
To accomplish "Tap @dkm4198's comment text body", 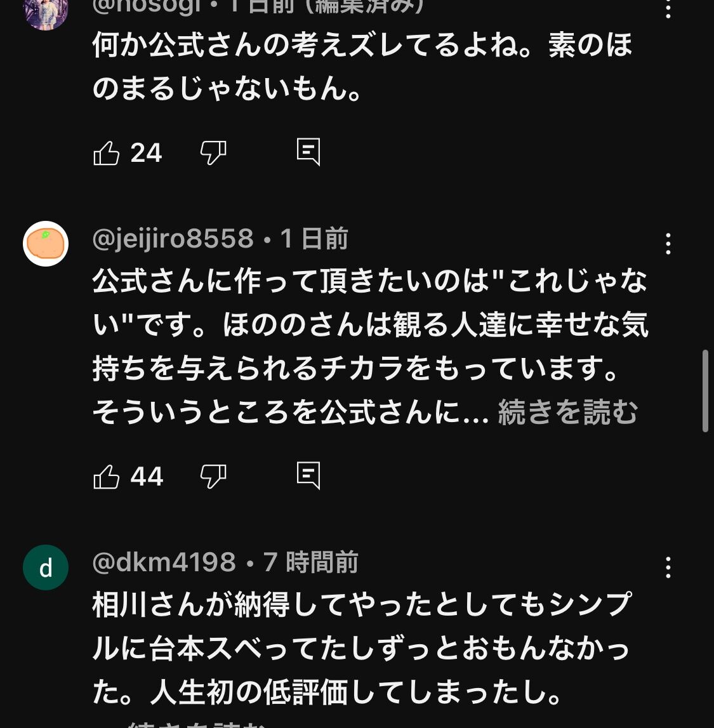I will [x=362, y=647].
